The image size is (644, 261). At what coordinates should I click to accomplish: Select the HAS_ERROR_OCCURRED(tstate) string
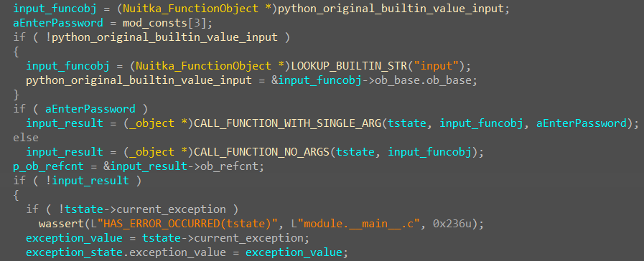pos(190,224)
